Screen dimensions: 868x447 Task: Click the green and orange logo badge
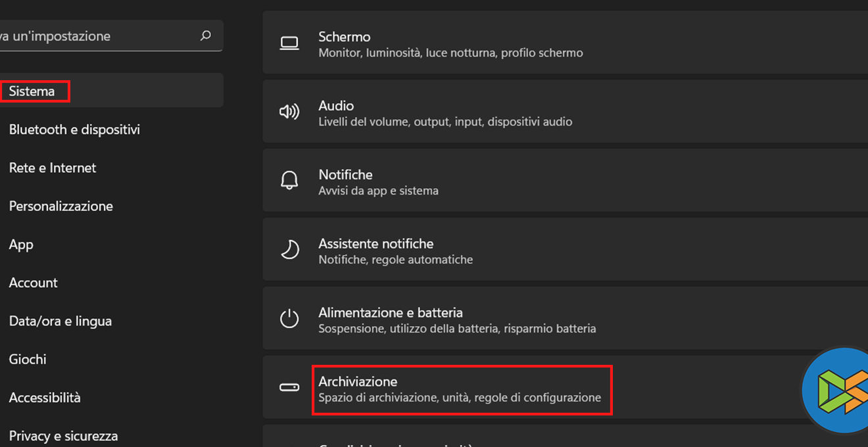tap(838, 390)
